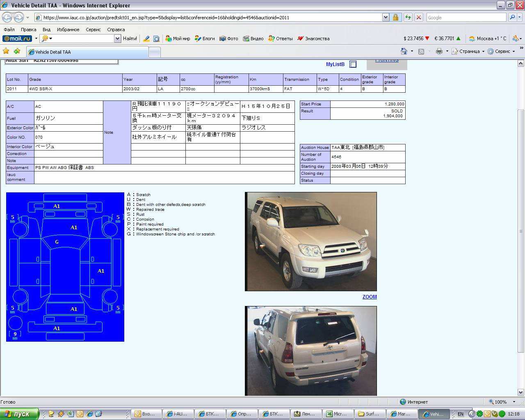525x420 pixels.
Task: Click the Home icon in the command bar
Action: point(404,51)
